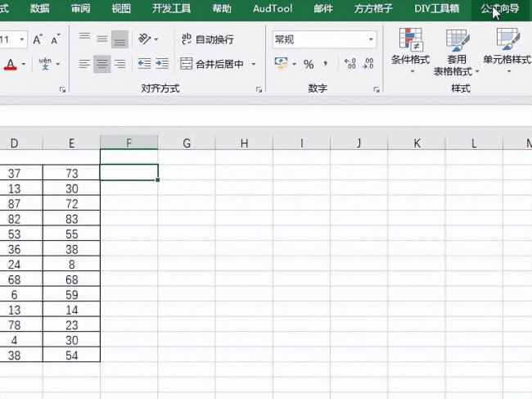Select the cell containing 73
The height and width of the screenshot is (399, 532).
[x=71, y=173]
